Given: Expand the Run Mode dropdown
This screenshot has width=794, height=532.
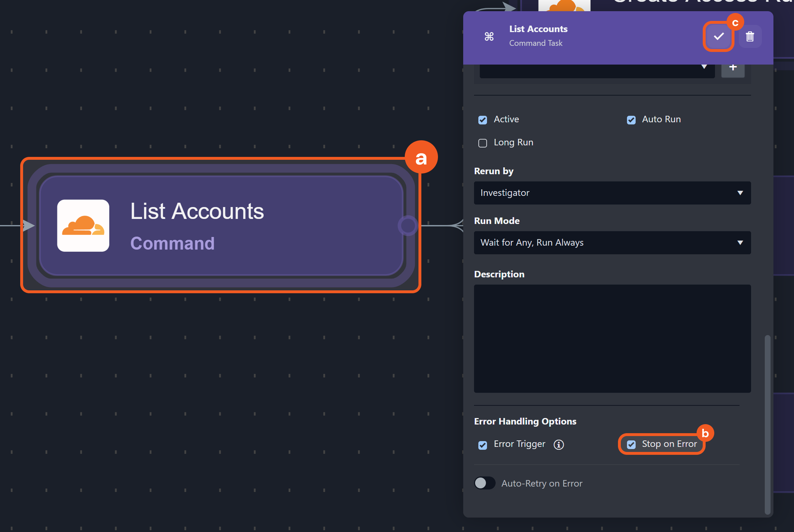Looking at the screenshot, I should coord(612,243).
